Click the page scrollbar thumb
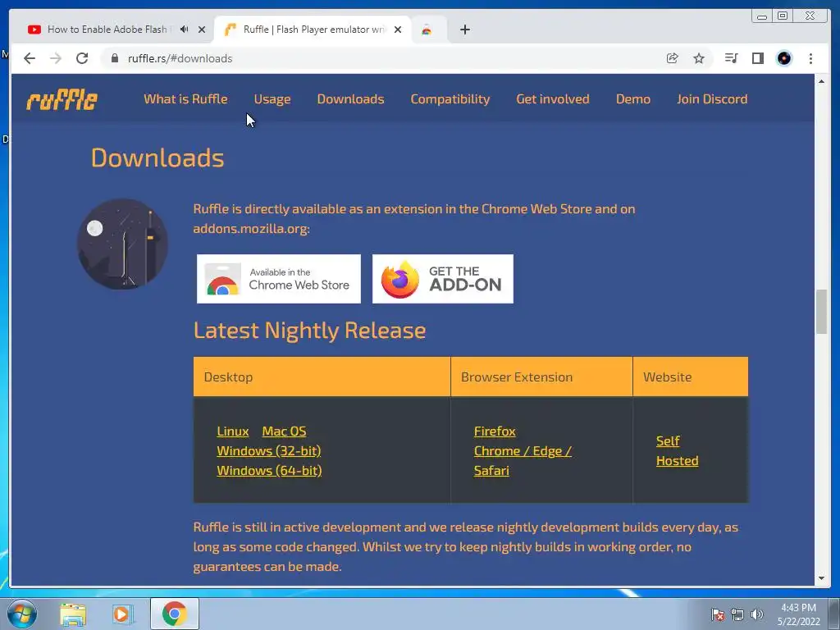 coord(821,312)
